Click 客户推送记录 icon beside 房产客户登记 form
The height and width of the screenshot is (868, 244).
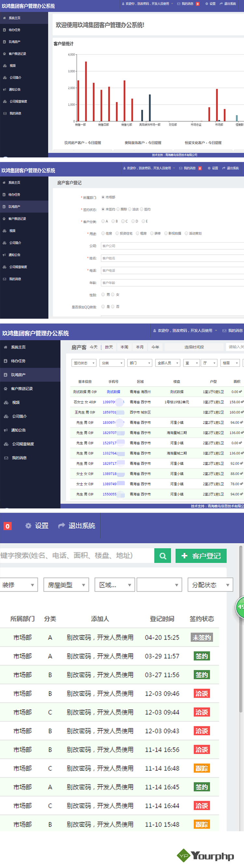[4, 219]
